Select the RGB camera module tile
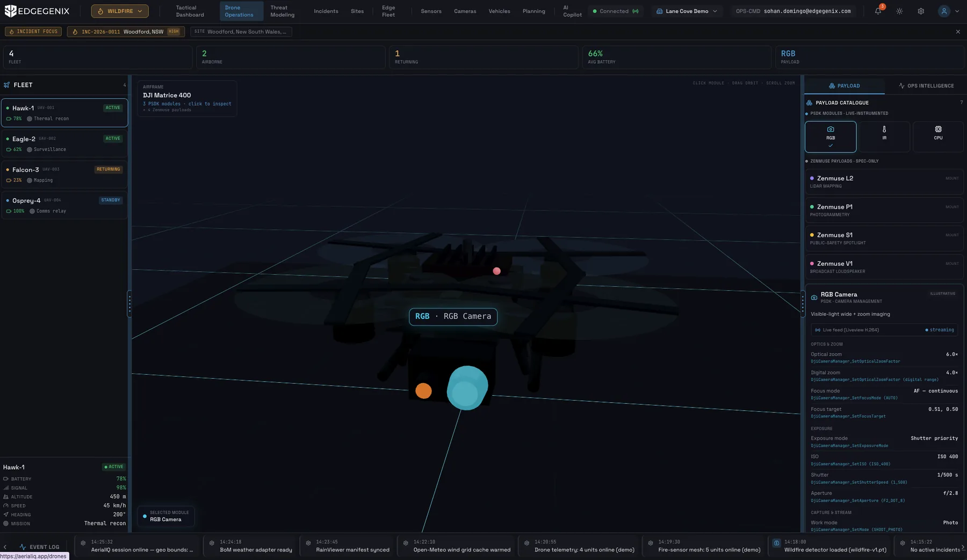Viewport: 967px width, 560px height. (831, 136)
